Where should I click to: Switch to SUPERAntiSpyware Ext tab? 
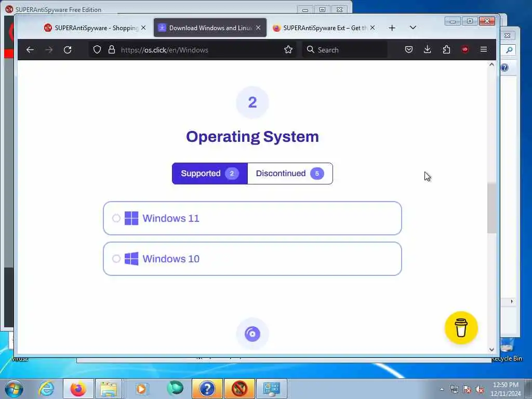(x=324, y=28)
